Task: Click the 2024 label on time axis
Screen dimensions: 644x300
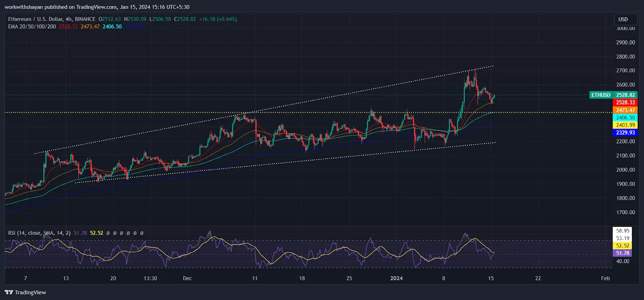Action: (x=396, y=278)
